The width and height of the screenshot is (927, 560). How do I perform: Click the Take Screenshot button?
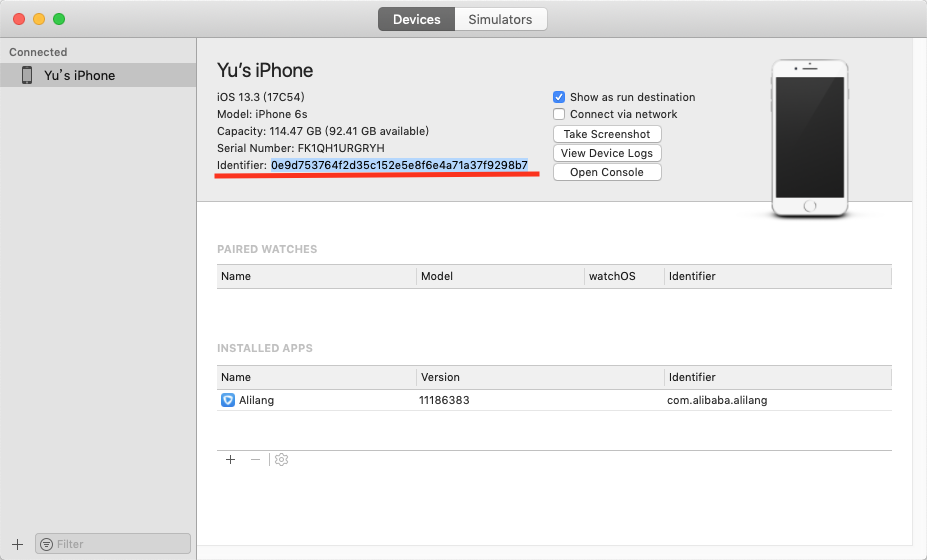(x=607, y=134)
